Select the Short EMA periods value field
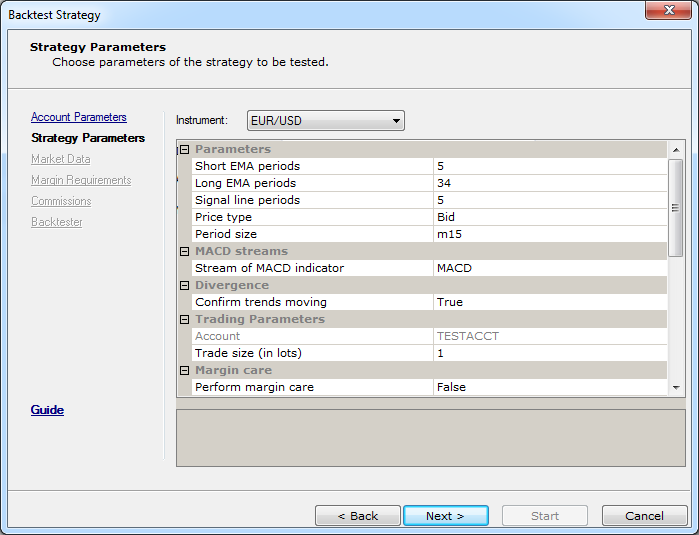 550,166
